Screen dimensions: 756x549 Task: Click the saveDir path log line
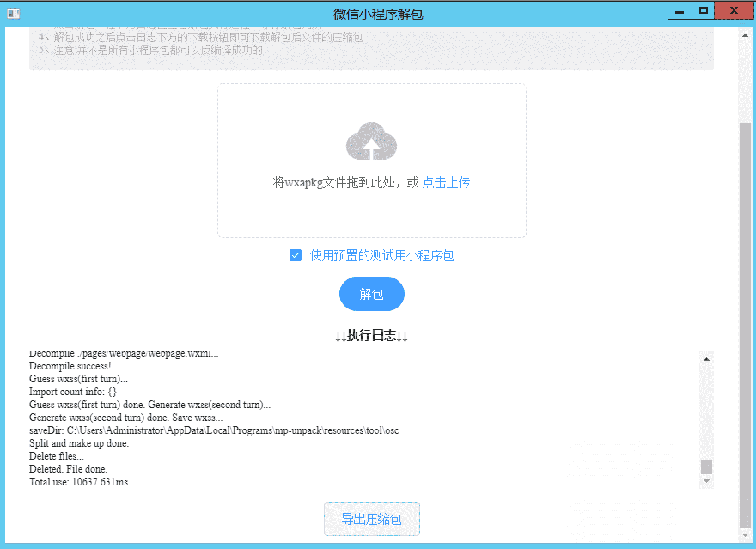click(x=214, y=430)
